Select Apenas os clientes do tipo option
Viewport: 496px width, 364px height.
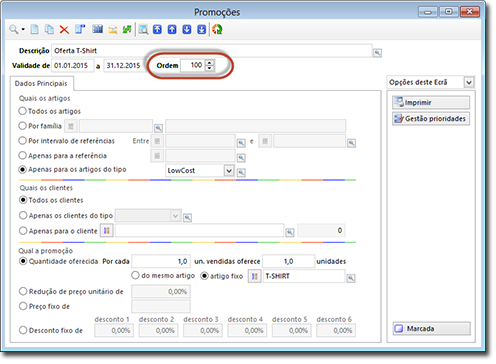[23, 215]
